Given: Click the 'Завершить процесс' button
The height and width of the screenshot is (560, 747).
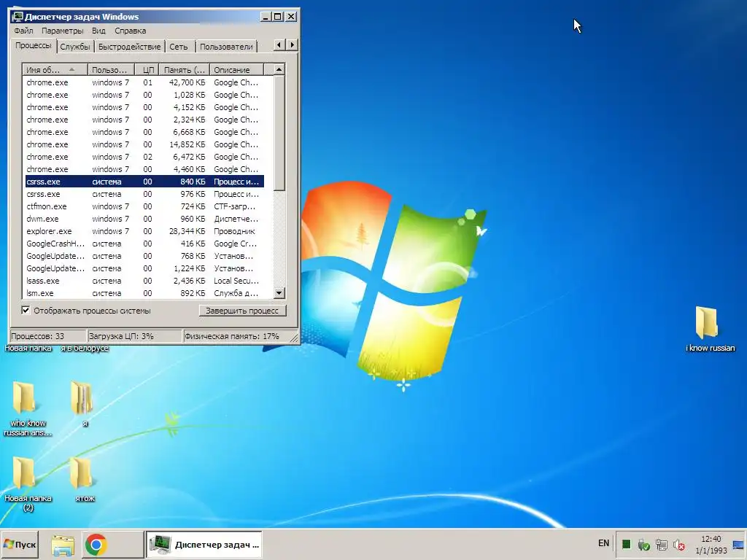Looking at the screenshot, I should [x=242, y=311].
